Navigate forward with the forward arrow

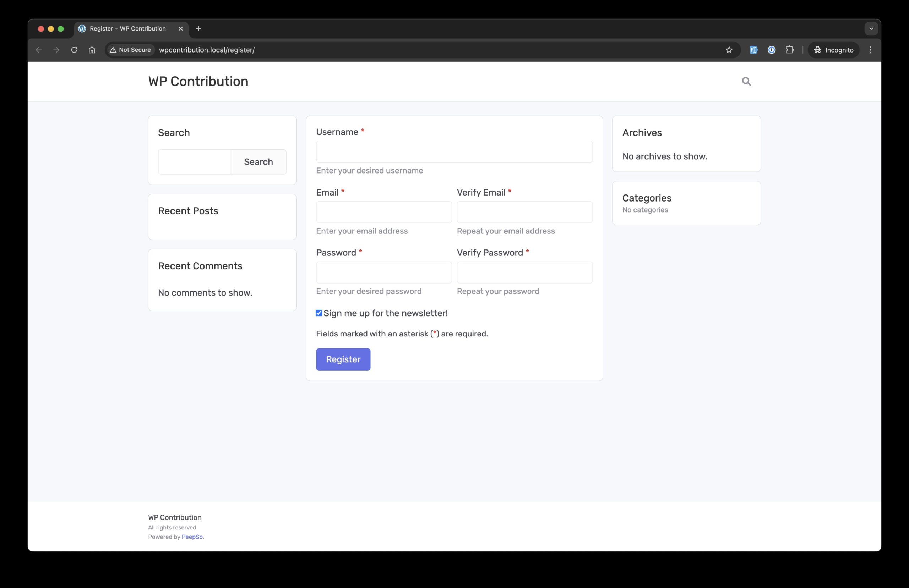(x=56, y=50)
